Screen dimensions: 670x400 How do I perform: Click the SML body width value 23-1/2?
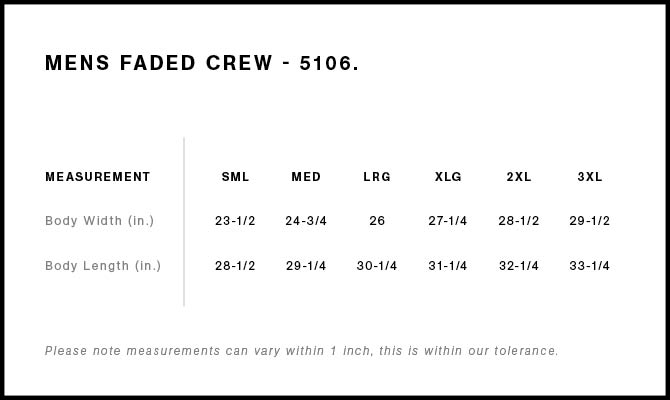click(235, 221)
